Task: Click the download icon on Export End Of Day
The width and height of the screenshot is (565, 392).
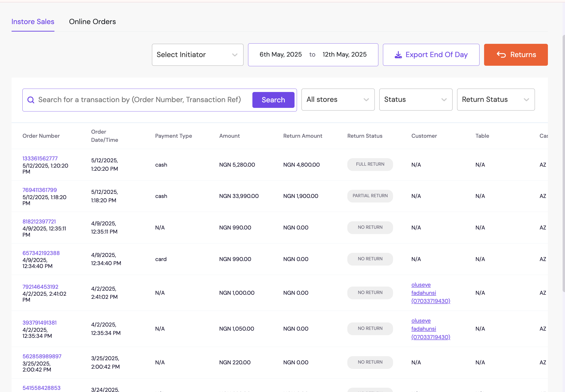Action: (398, 55)
